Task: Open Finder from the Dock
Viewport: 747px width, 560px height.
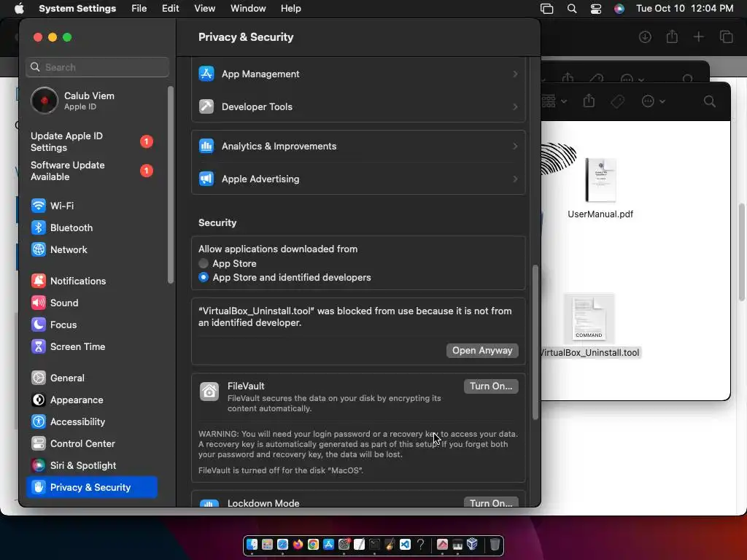Action: (x=252, y=544)
